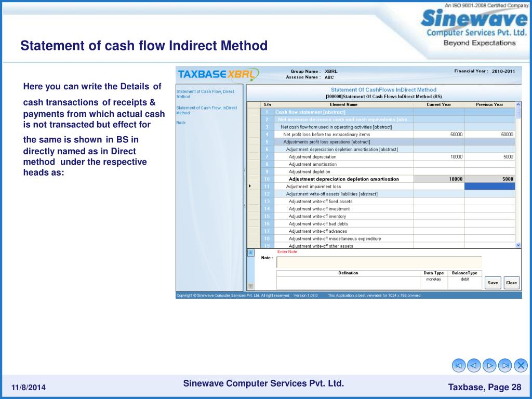Click Current Year cell of Adjustment impairment loss

point(438,187)
